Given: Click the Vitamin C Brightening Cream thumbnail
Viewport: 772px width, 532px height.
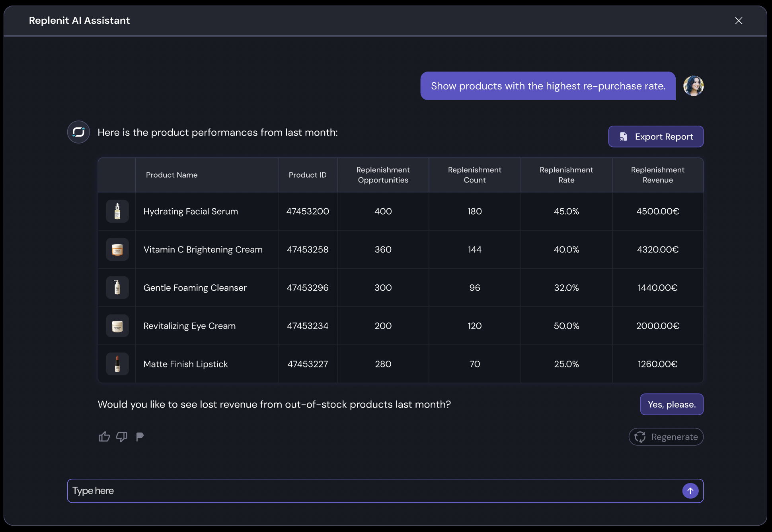Looking at the screenshot, I should click(x=117, y=249).
